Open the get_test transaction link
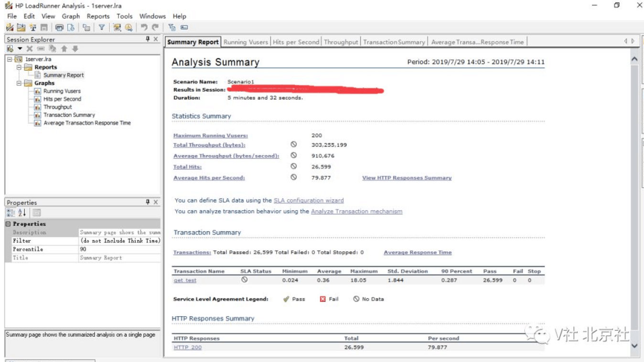The width and height of the screenshot is (644, 362). [185, 280]
